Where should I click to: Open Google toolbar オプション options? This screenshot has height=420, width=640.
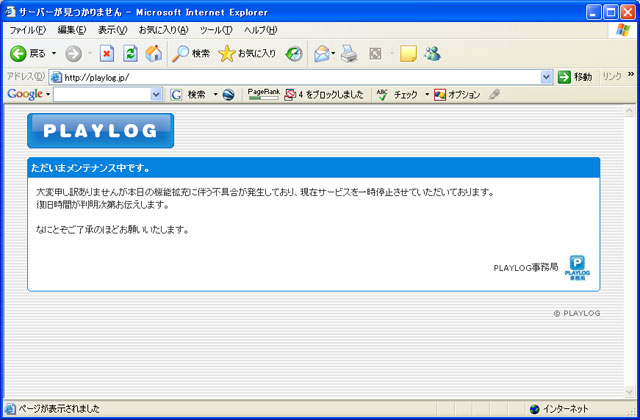click(457, 95)
